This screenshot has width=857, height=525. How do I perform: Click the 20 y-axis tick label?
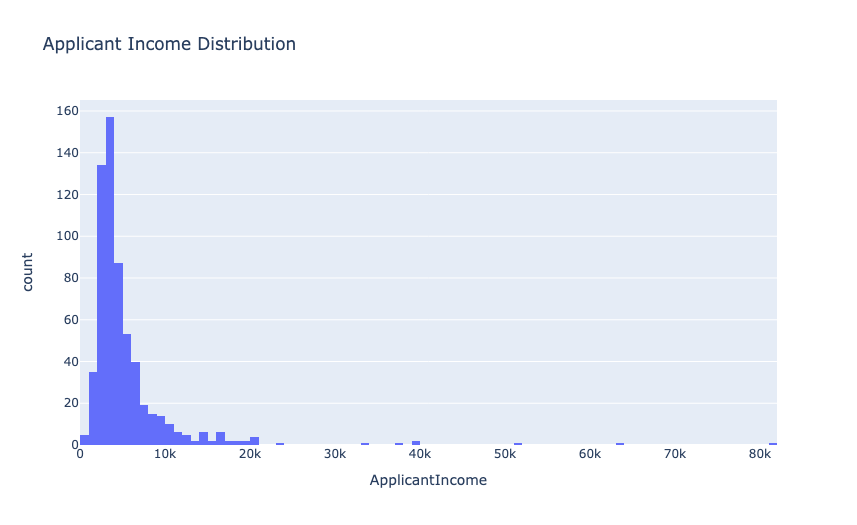click(x=71, y=403)
